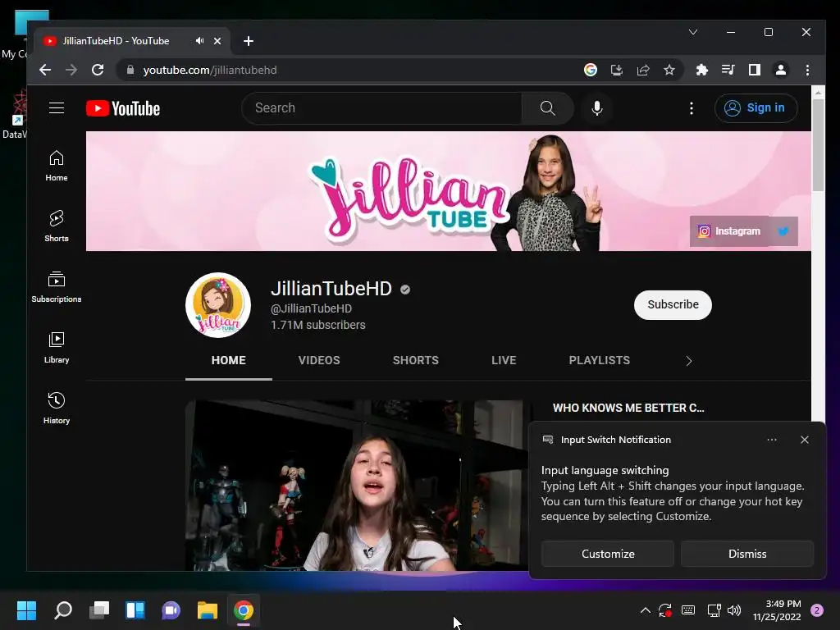Open the Instagram link on banner
Screen dimensions: 840x630
coord(729,231)
